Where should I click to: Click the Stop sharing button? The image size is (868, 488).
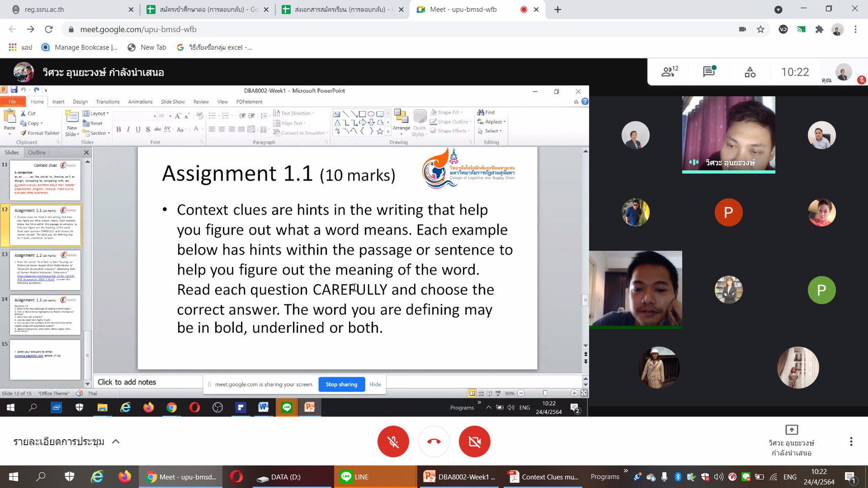tap(341, 384)
